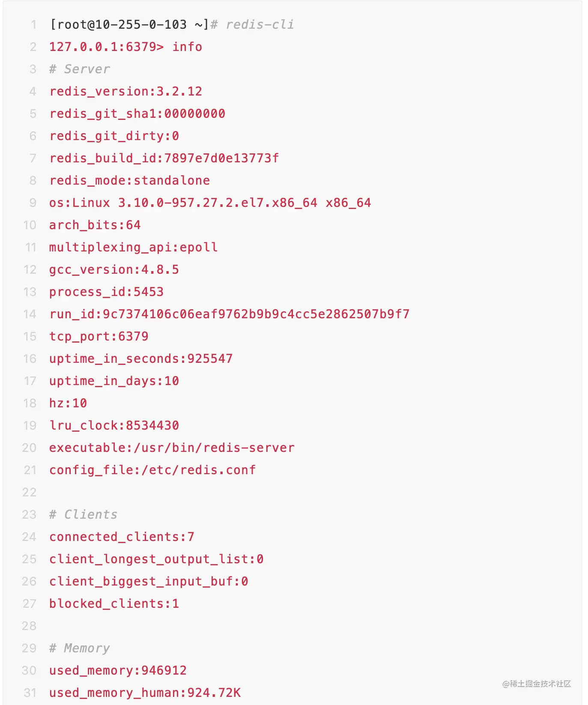The width and height of the screenshot is (588, 705).
Task: Click the config_file:/etc/redis.conf line
Action: 152,470
